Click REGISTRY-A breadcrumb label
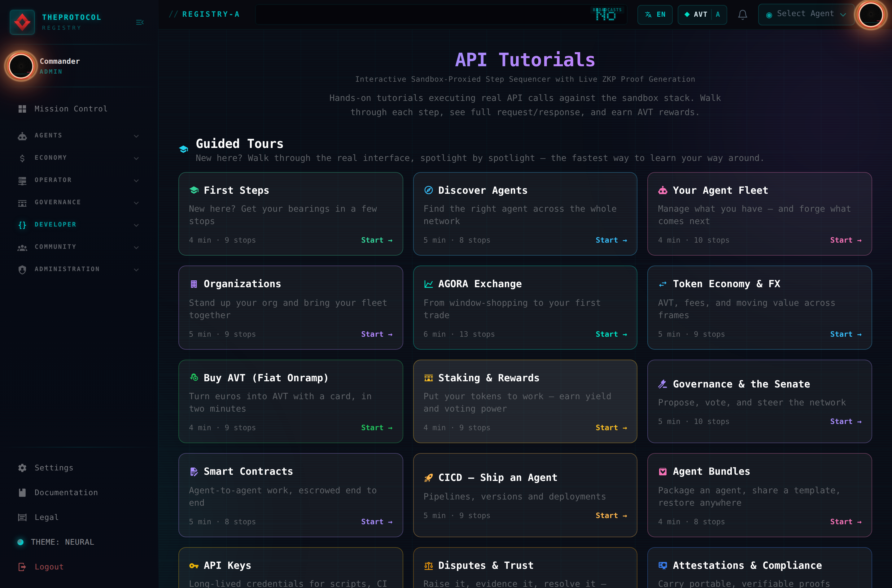The width and height of the screenshot is (892, 588). tap(211, 14)
